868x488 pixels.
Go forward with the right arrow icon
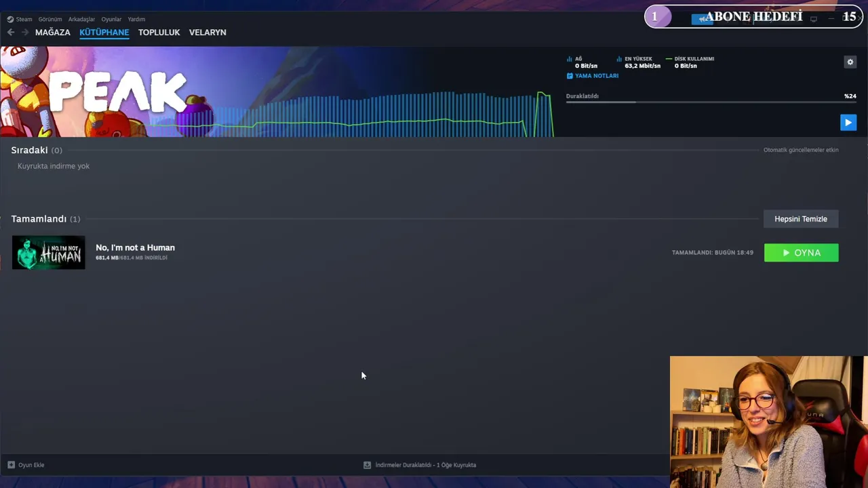(25, 32)
